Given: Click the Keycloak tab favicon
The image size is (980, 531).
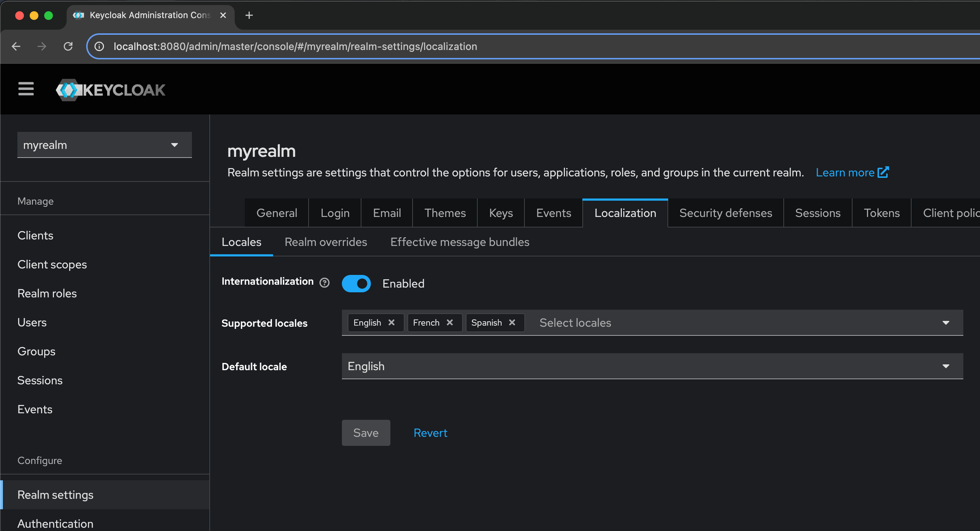Looking at the screenshot, I should [78, 15].
